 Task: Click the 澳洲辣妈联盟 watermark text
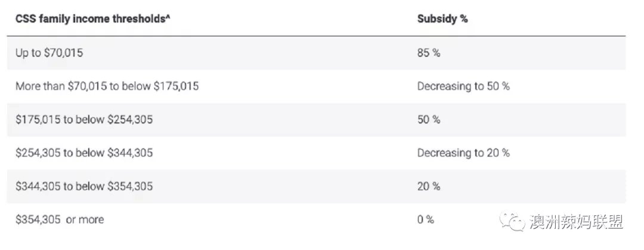pyautogui.click(x=576, y=223)
